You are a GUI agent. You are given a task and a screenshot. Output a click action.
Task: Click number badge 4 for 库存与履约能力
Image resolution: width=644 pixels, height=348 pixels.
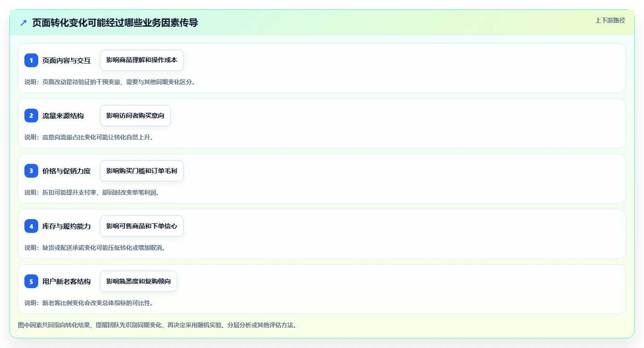tap(31, 226)
